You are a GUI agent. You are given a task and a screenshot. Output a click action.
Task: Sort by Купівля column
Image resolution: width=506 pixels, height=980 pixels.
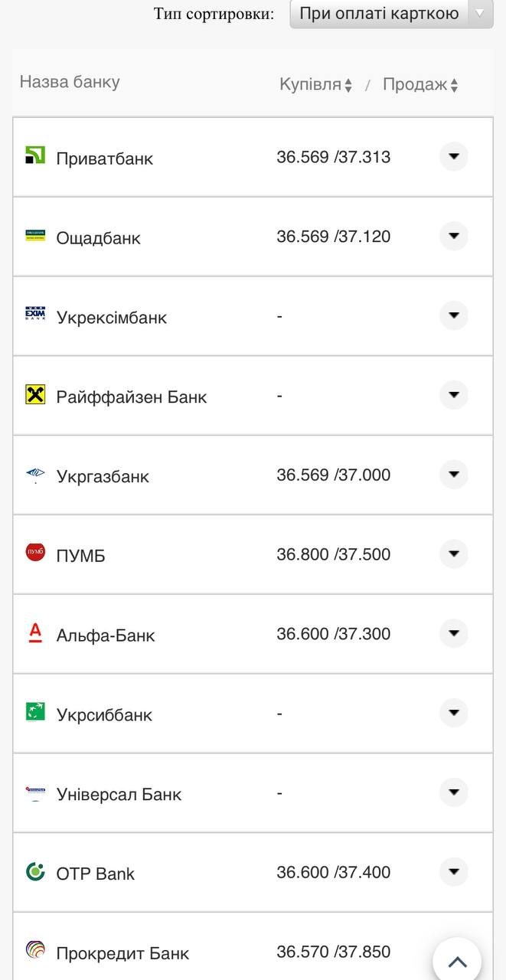pos(315,85)
